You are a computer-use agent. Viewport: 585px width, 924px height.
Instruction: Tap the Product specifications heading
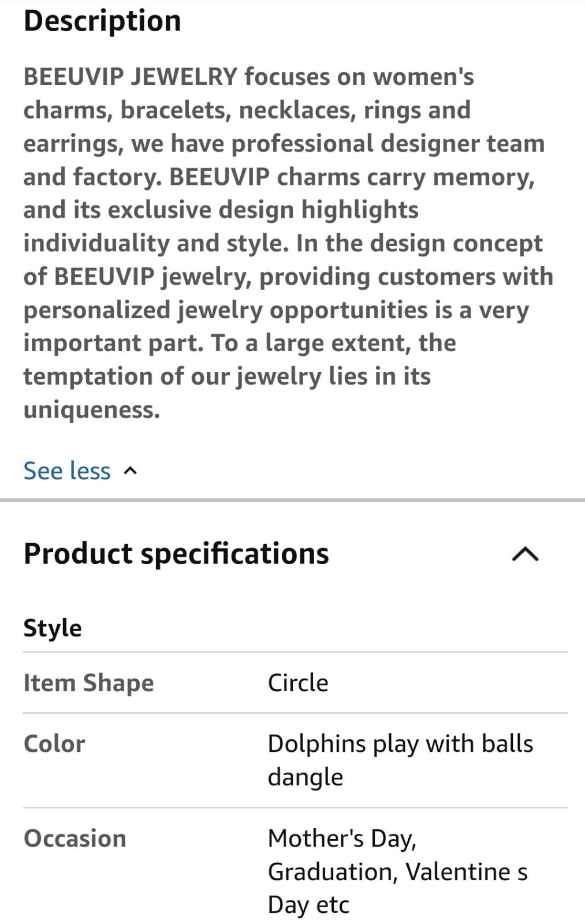(176, 554)
